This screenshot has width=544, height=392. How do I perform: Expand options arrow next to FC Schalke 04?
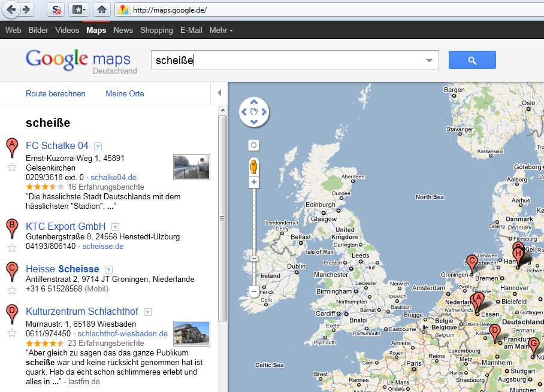98,146
